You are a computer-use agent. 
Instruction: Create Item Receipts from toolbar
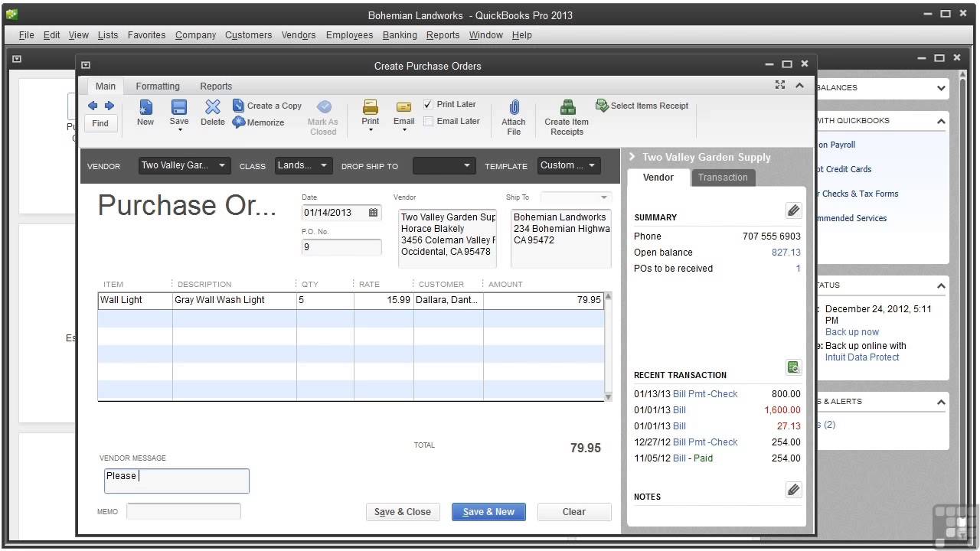coord(567,118)
